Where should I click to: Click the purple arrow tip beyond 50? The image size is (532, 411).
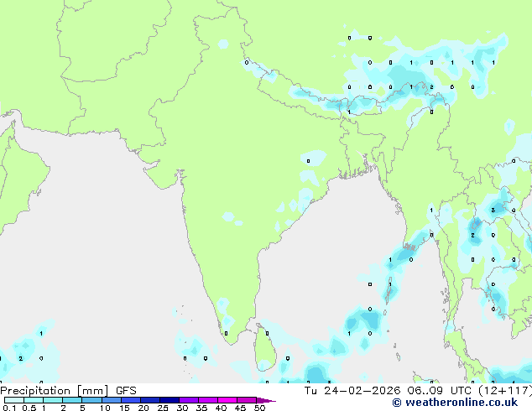[266, 400]
